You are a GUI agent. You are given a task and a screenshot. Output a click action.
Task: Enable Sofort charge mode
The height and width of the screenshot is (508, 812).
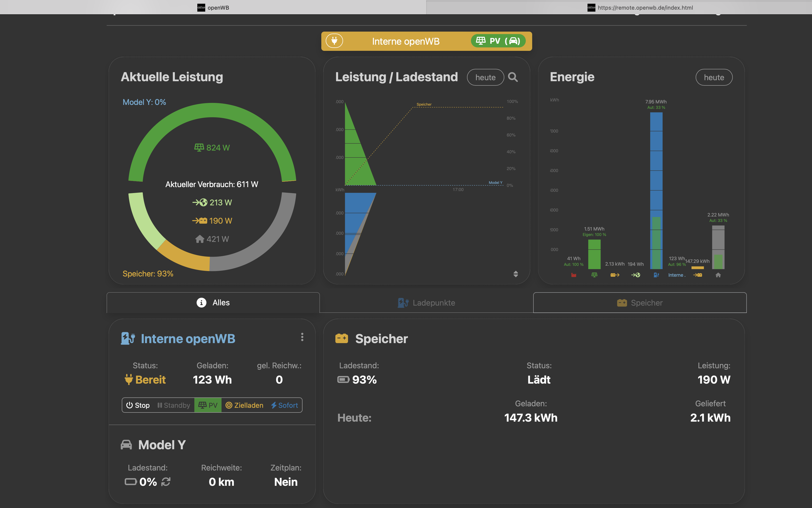[284, 405]
